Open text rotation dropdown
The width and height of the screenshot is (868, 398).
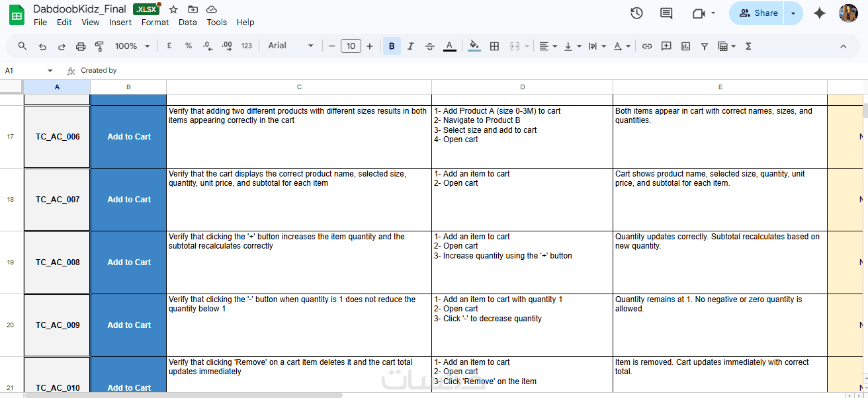(622, 46)
